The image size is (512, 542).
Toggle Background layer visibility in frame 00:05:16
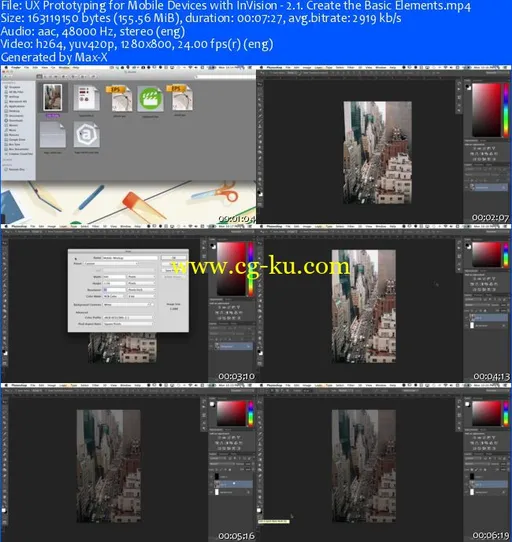pos(212,492)
